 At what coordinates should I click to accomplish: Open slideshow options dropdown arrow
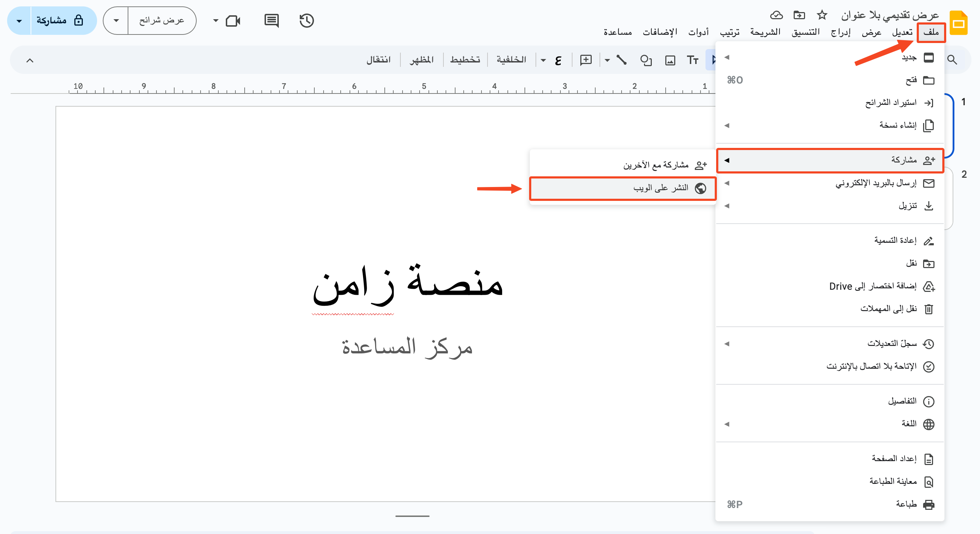[116, 21]
